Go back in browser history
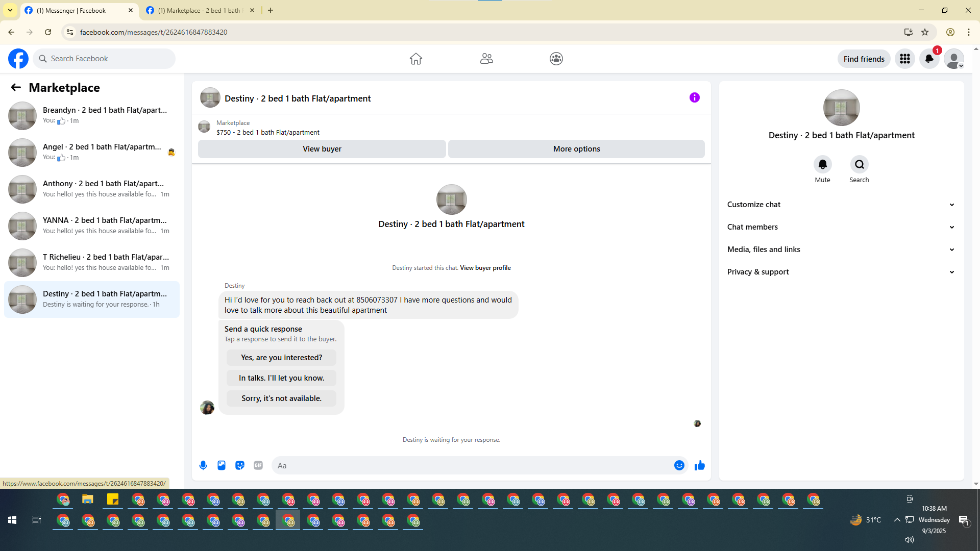Image resolution: width=980 pixels, height=551 pixels. click(11, 32)
